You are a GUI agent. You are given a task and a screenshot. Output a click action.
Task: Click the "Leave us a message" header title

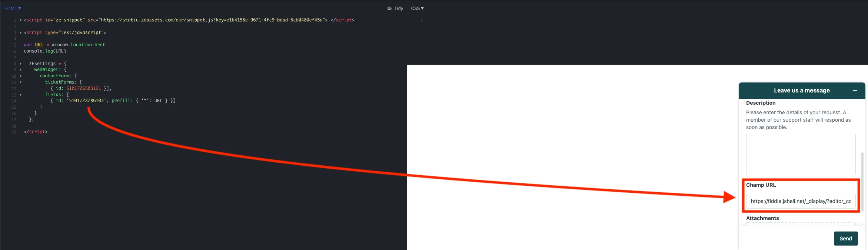click(x=802, y=91)
